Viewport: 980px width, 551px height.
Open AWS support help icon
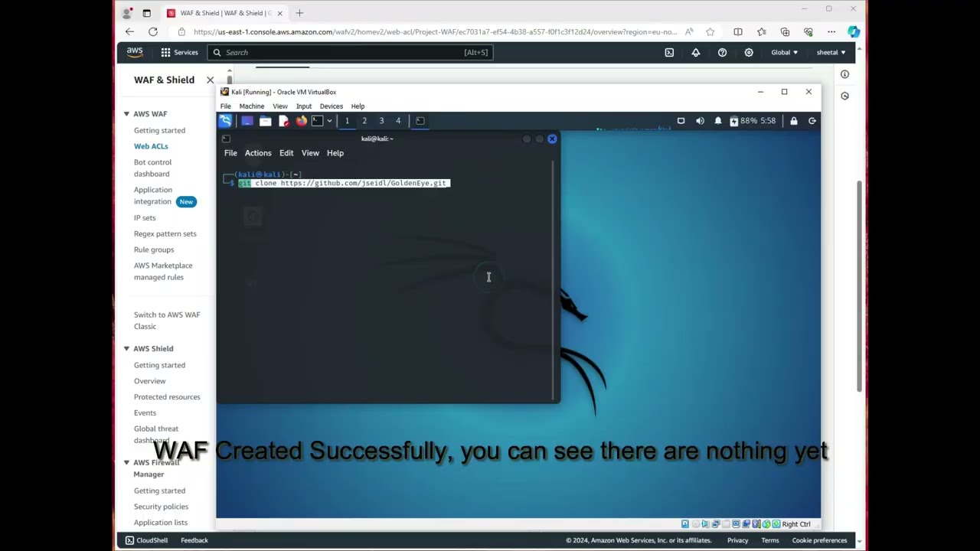point(722,52)
